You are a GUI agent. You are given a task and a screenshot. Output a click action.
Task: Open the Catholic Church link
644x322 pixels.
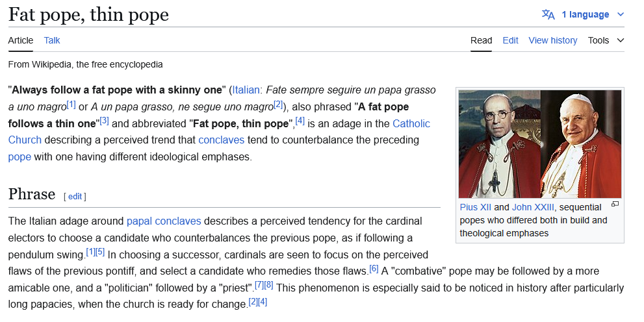(411, 123)
